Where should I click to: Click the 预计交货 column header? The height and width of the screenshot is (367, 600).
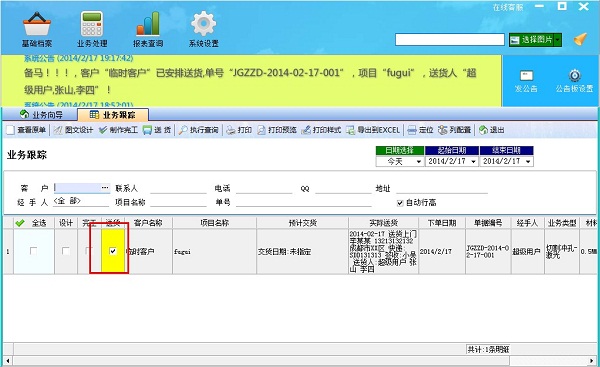point(302,223)
